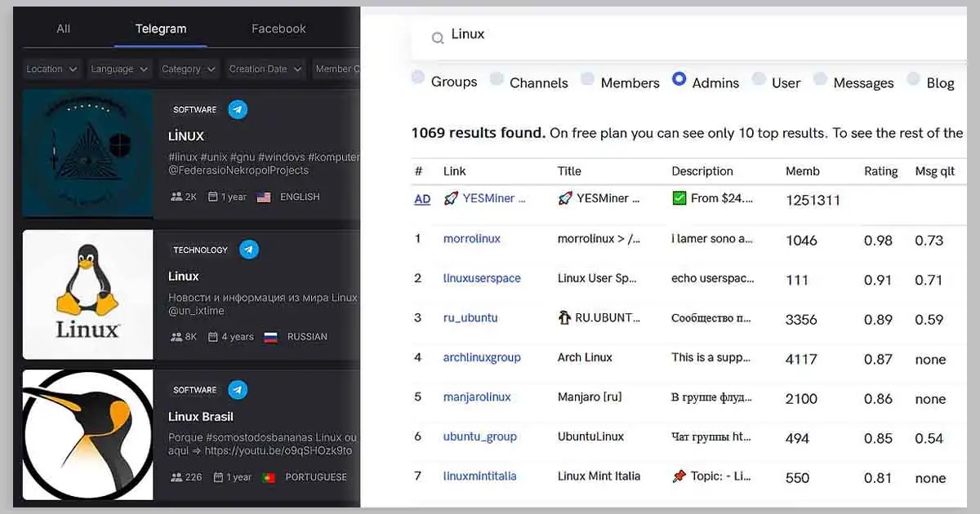Click the Russian flag icon
Image resolution: width=980 pixels, height=514 pixels.
point(271,337)
